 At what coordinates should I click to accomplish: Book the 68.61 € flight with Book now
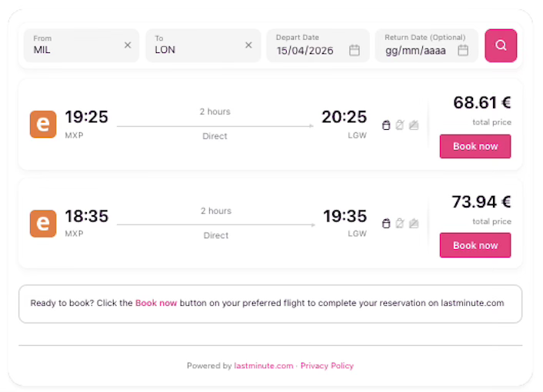coord(475,146)
